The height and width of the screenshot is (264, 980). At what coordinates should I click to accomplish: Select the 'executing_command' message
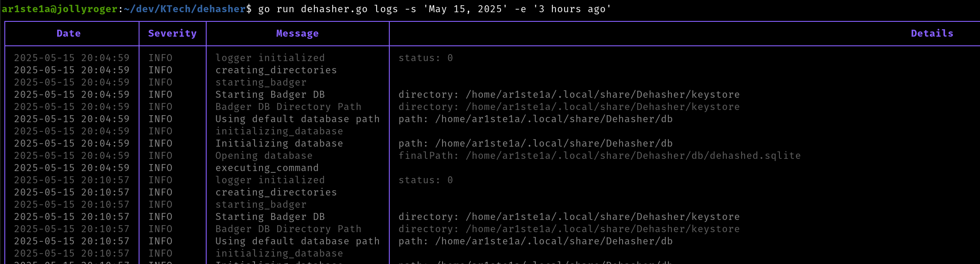267,168
